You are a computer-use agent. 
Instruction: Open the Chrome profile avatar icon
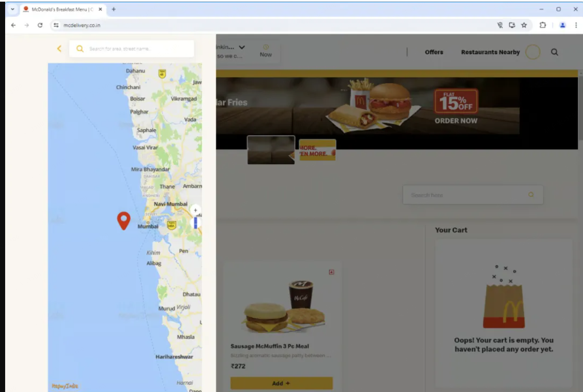(x=562, y=25)
